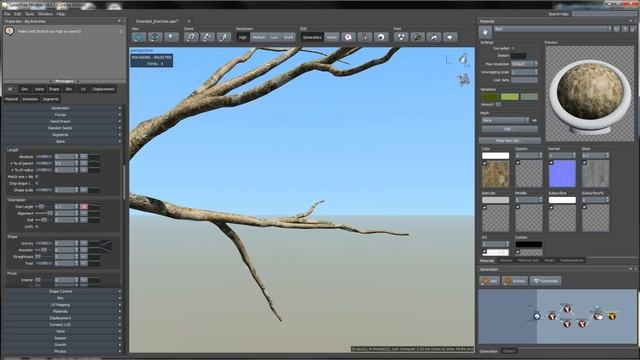Close the Extended_Branches document tab
Viewport: 640px width, 360px height.
189,21
